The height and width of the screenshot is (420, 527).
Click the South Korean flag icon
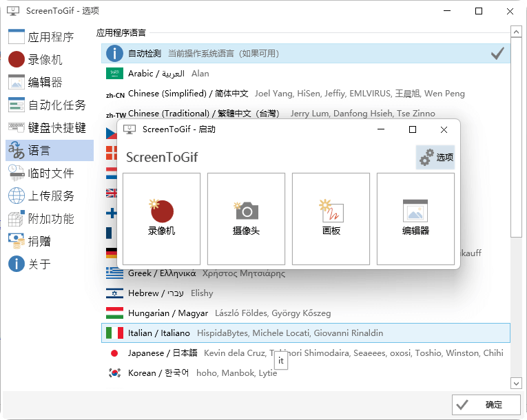(114, 372)
